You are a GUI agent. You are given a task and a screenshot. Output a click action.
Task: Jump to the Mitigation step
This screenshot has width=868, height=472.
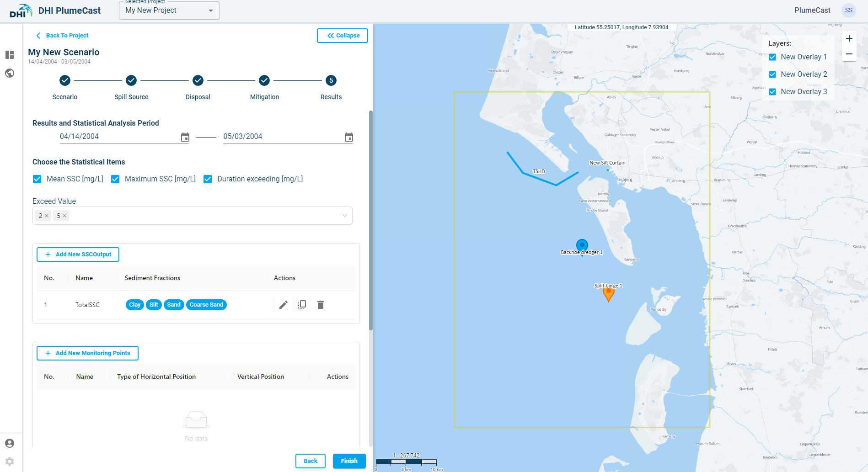[264, 81]
